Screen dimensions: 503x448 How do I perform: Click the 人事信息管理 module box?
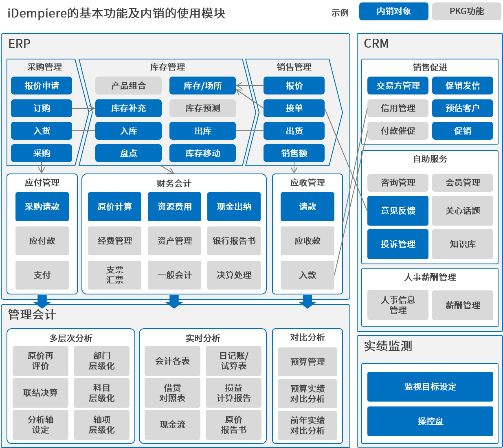pyautogui.click(x=398, y=305)
